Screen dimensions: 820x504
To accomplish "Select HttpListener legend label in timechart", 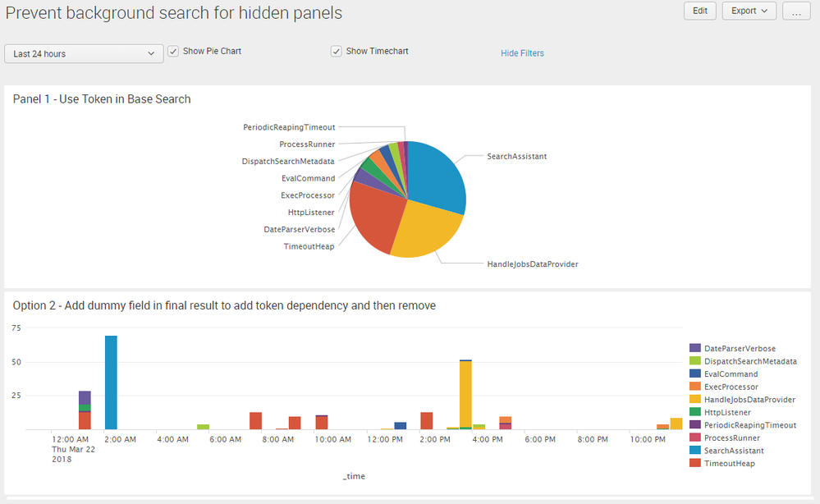I will (727, 413).
